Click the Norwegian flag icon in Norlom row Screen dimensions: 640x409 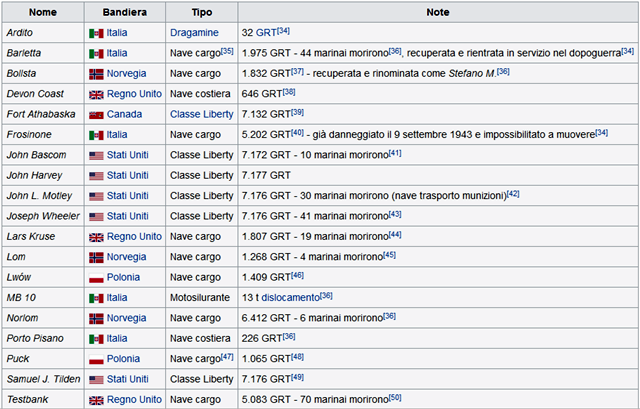tap(96, 319)
